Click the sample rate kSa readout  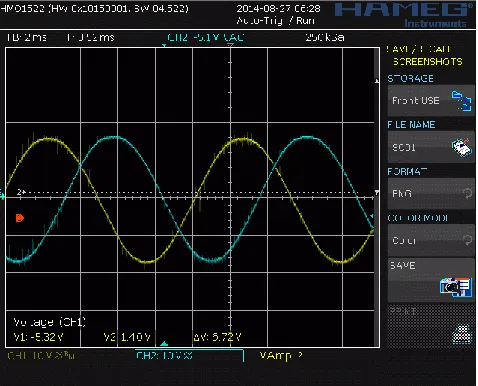pos(325,37)
